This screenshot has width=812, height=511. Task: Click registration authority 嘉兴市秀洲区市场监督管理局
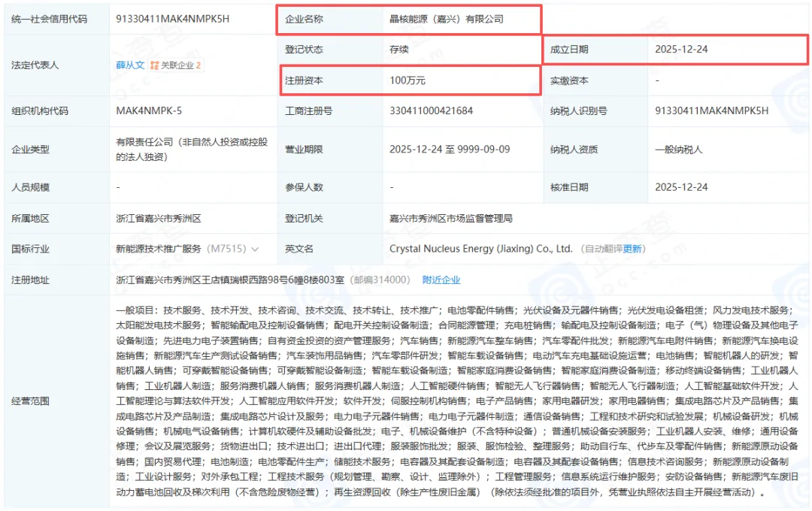(450, 219)
